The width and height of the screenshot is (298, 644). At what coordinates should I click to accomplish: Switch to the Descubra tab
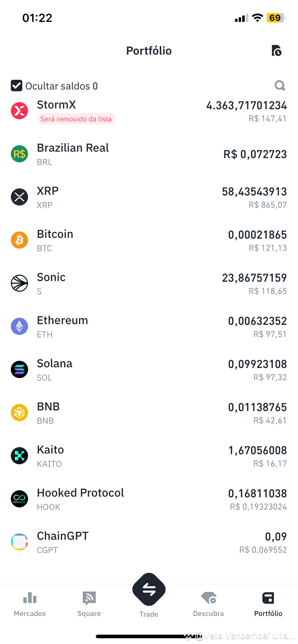[x=208, y=604]
